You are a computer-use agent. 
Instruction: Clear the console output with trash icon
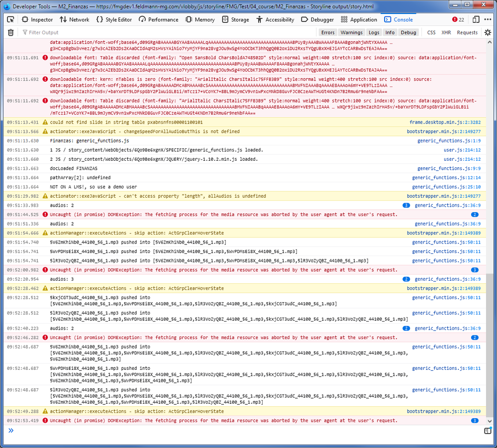[10, 32]
